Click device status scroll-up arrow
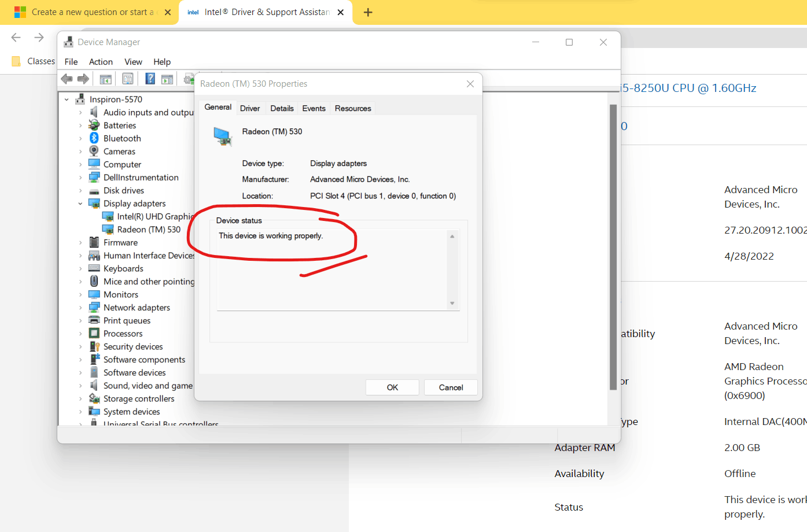Screen dimensions: 807x532 [x=452, y=236]
